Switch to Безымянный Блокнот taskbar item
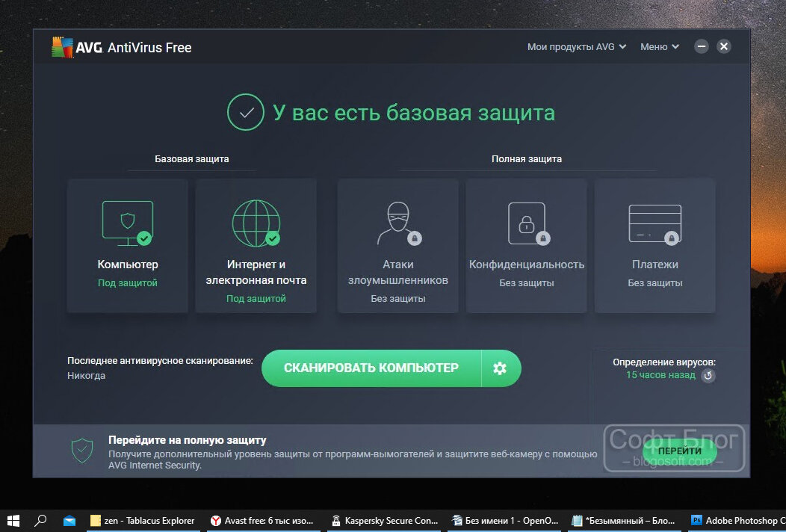The width and height of the screenshot is (786, 532). tap(625, 521)
